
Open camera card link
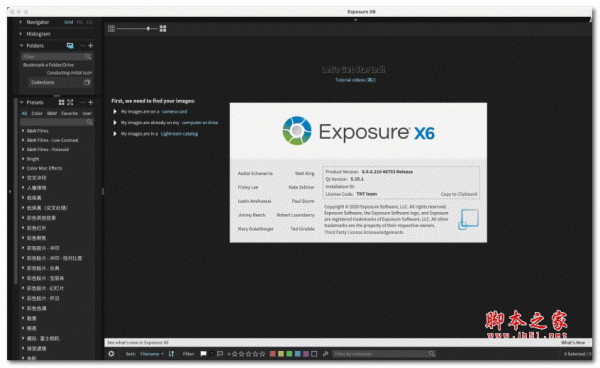coord(174,112)
